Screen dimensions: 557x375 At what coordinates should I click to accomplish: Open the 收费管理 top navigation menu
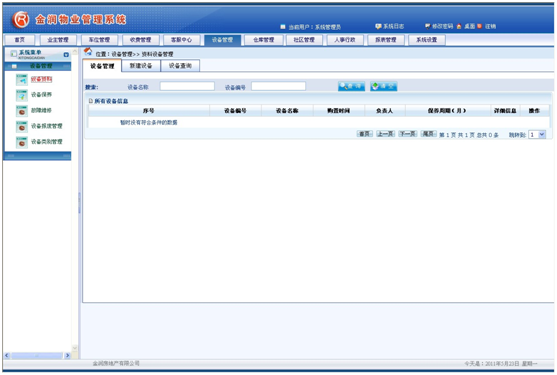point(140,40)
